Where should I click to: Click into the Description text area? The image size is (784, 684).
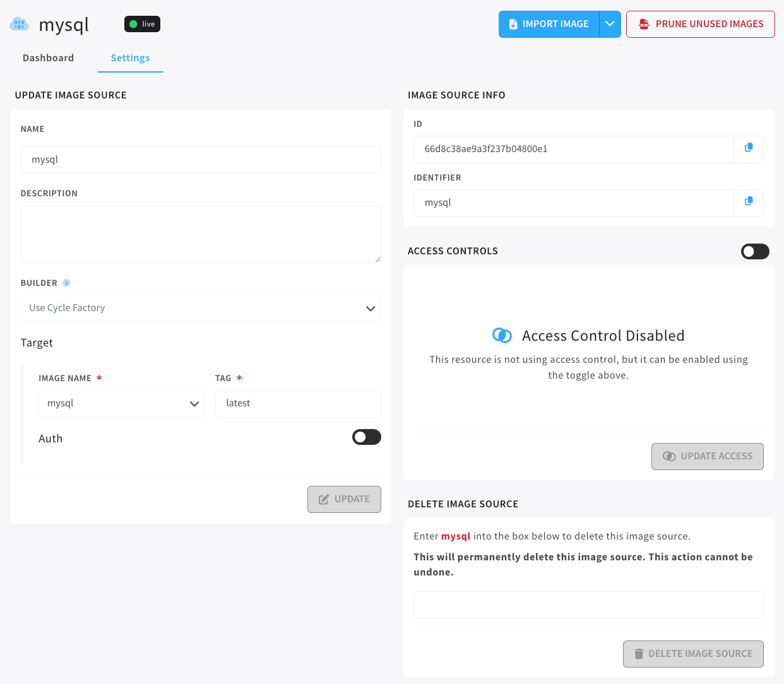(x=201, y=234)
